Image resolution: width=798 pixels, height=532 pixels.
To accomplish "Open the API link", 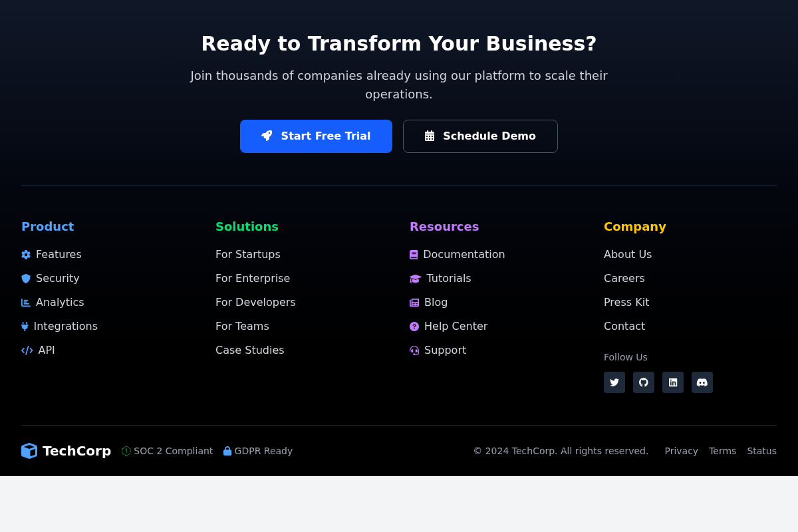I will (38, 350).
